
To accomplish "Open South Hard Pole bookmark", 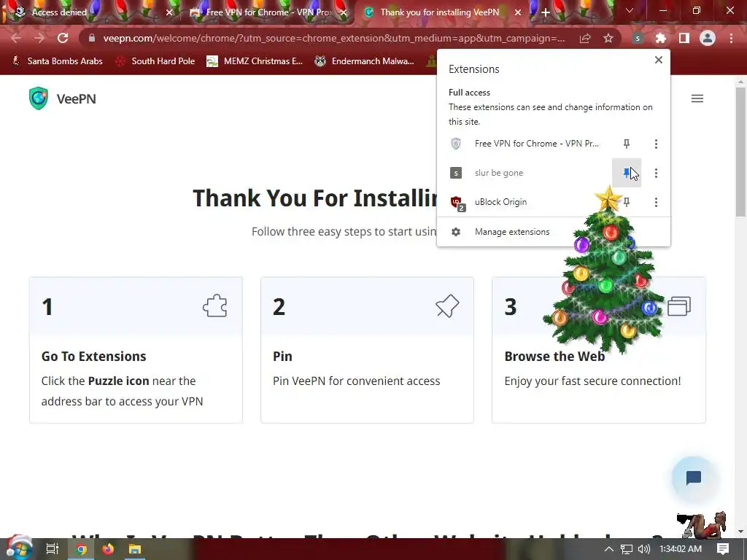I will pyautogui.click(x=156, y=61).
